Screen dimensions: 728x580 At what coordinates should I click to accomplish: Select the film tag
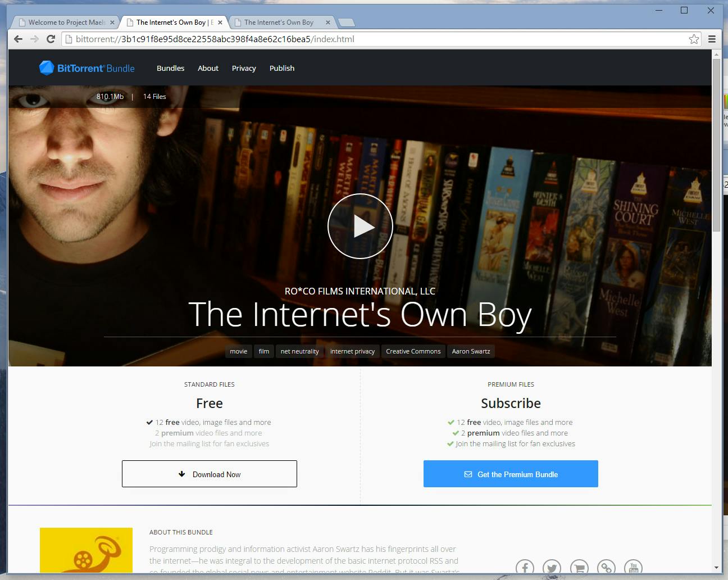(x=264, y=351)
